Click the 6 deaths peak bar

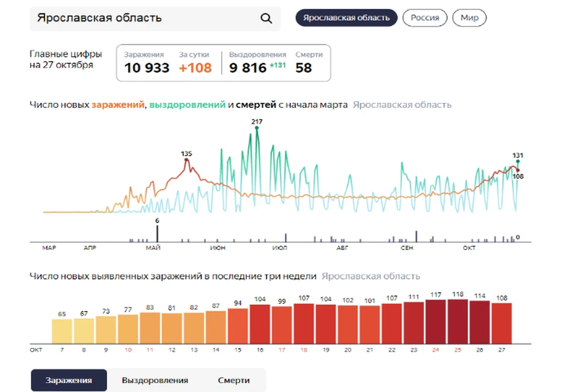157,233
